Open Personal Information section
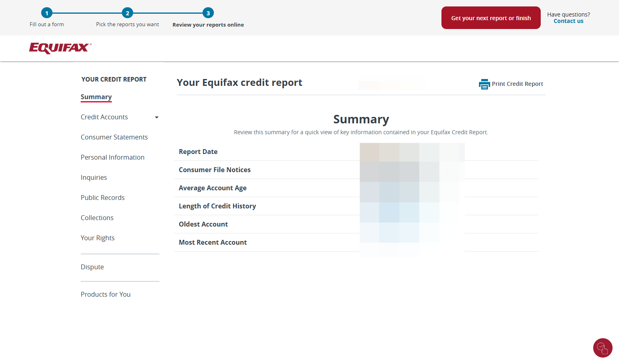 point(113,157)
